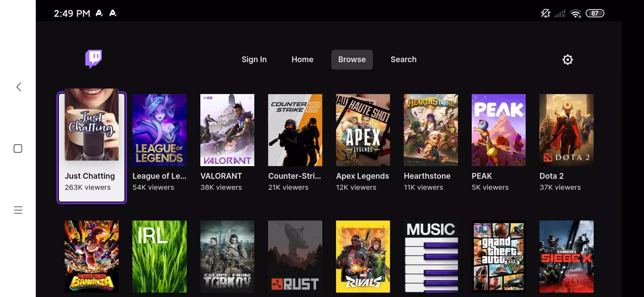Switch to the Home tab
The height and width of the screenshot is (297, 644).
[x=302, y=59]
